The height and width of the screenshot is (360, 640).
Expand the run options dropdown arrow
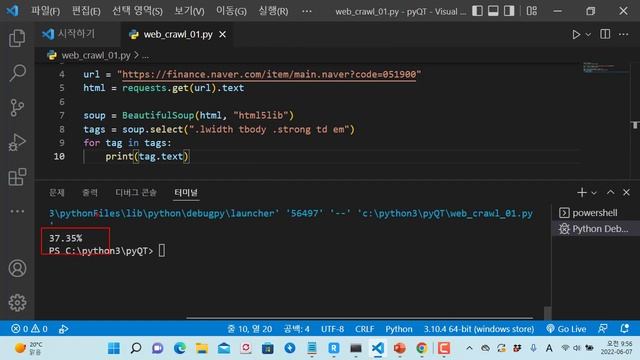[588, 35]
